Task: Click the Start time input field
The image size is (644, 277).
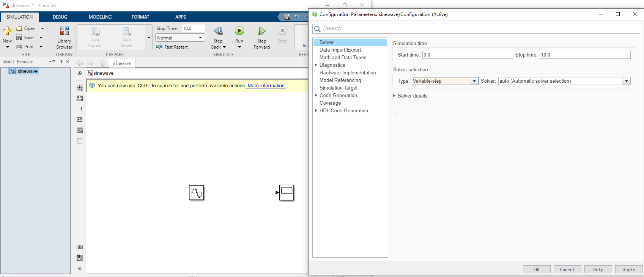Action: (468, 55)
